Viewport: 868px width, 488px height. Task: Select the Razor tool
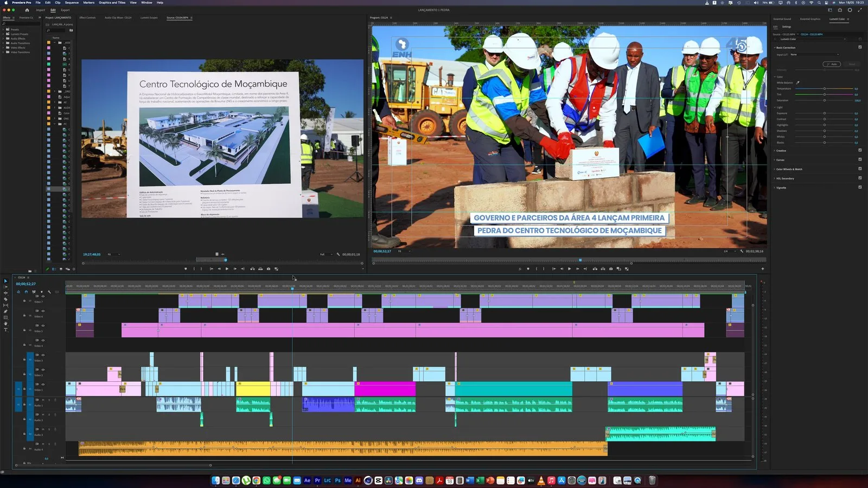tap(6, 299)
